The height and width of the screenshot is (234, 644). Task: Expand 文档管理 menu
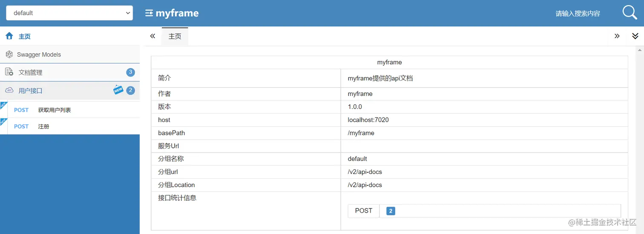[70, 72]
